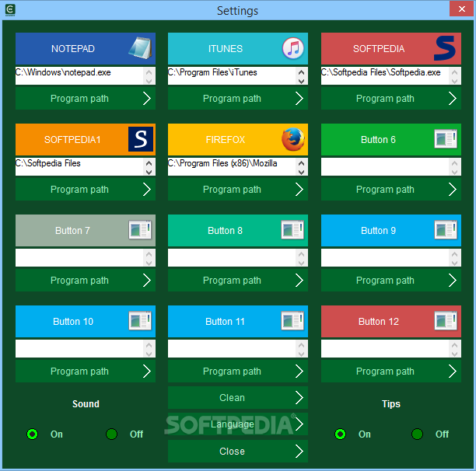
Task: Click the Button 12 red tile label
Action: coord(379,322)
